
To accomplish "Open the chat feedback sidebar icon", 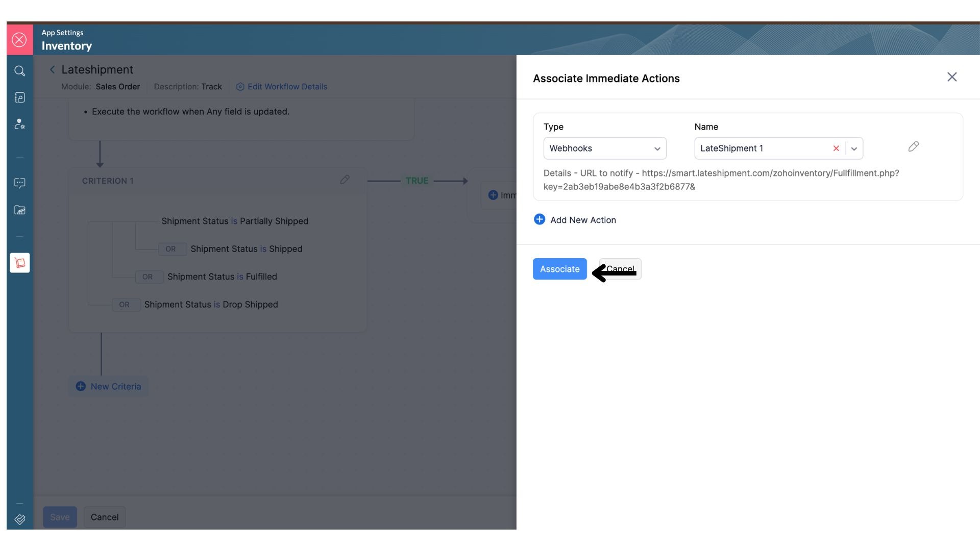I will [19, 183].
